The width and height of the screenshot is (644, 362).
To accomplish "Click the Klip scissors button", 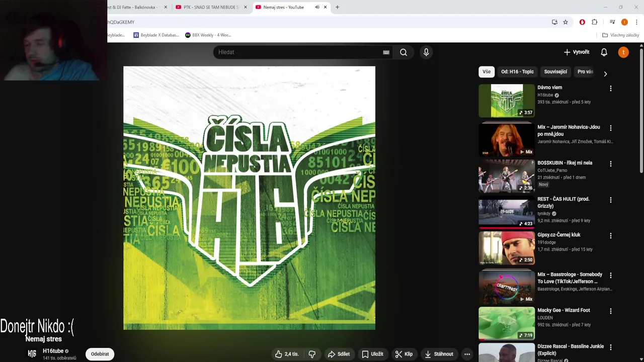I will tap(404, 354).
